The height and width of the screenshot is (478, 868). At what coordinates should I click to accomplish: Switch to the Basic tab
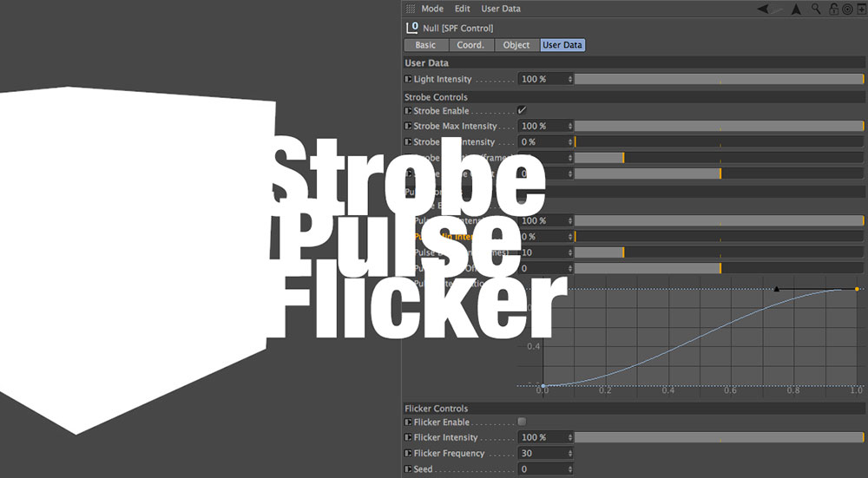click(x=425, y=45)
